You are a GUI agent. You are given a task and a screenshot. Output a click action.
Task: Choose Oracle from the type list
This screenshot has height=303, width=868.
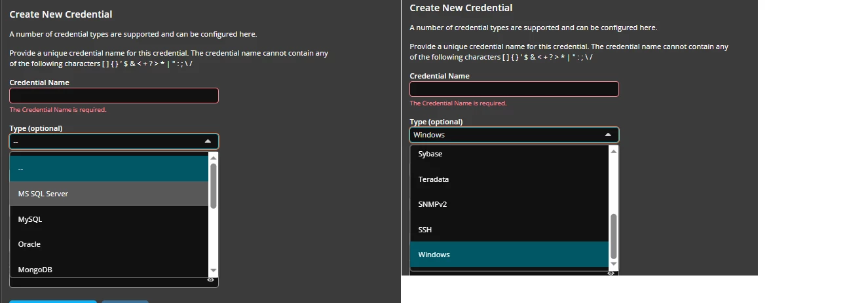[x=109, y=244]
